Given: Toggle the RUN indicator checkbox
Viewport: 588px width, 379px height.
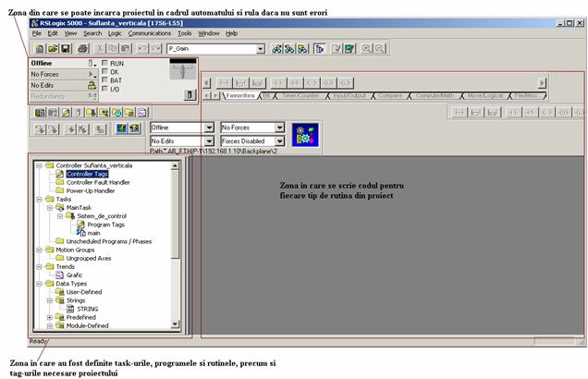Looking at the screenshot, I should click(105, 63).
